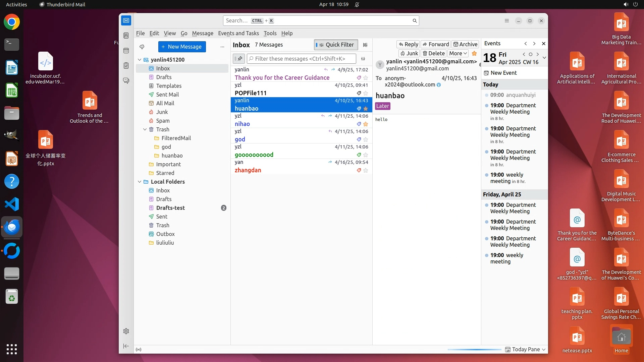Toggle the Quick Filter button

(336, 45)
